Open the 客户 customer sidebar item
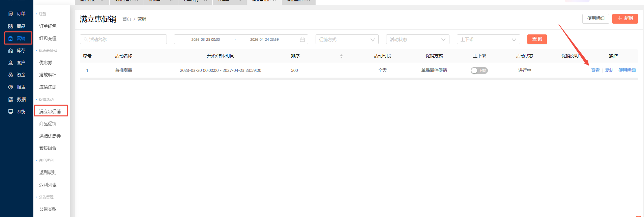The width and height of the screenshot is (644, 217). [x=17, y=63]
